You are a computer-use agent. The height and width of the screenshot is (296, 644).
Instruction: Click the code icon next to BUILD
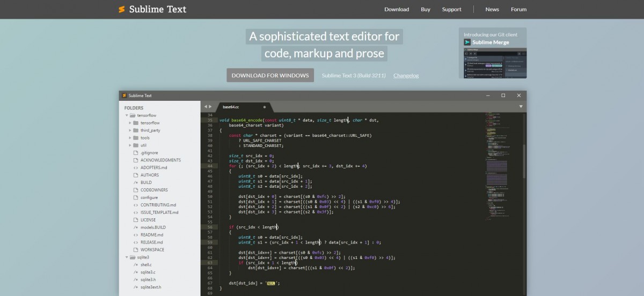(136, 182)
